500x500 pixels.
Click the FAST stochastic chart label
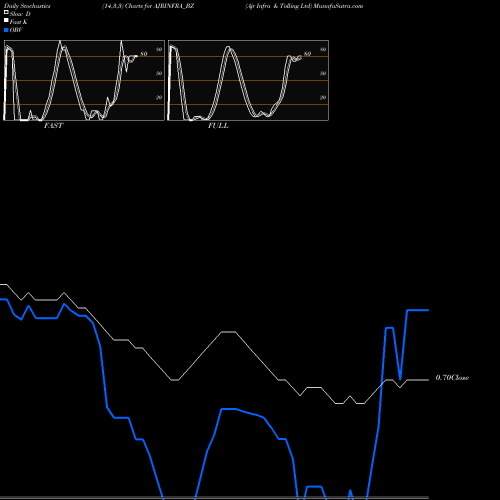[x=53, y=126]
